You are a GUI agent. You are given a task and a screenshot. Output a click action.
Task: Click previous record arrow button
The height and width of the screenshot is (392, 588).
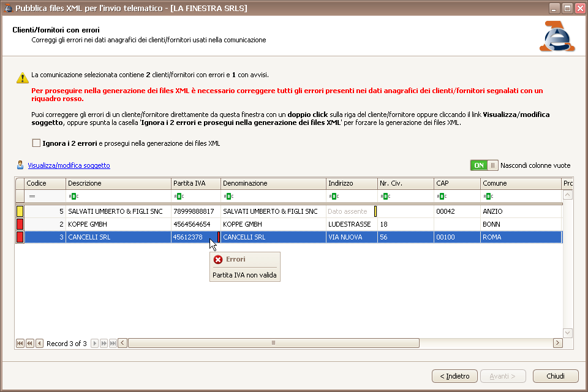click(x=39, y=343)
